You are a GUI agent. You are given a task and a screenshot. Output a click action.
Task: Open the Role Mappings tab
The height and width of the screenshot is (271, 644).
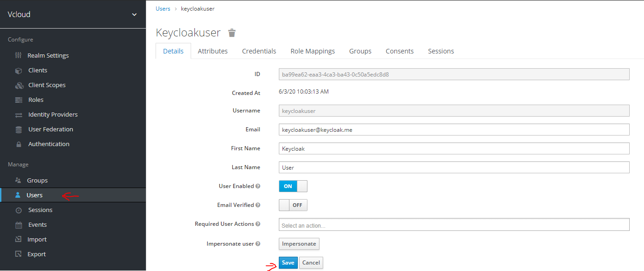(x=313, y=51)
